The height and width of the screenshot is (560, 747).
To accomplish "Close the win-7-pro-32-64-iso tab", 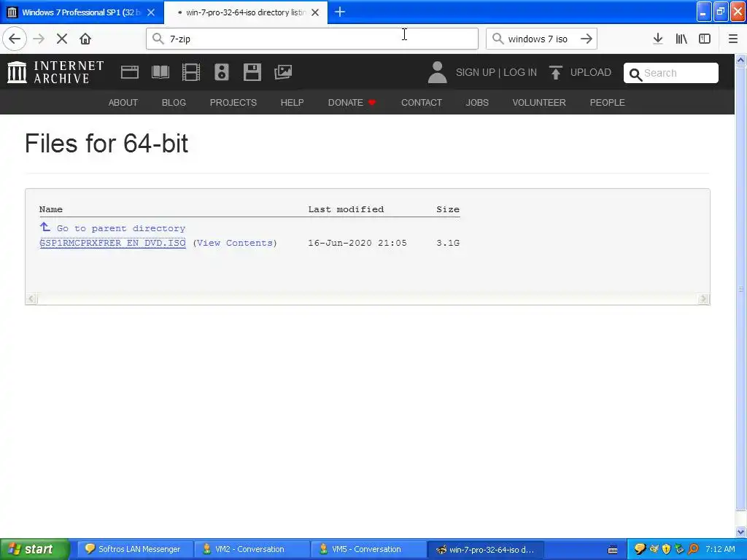I will (315, 12).
